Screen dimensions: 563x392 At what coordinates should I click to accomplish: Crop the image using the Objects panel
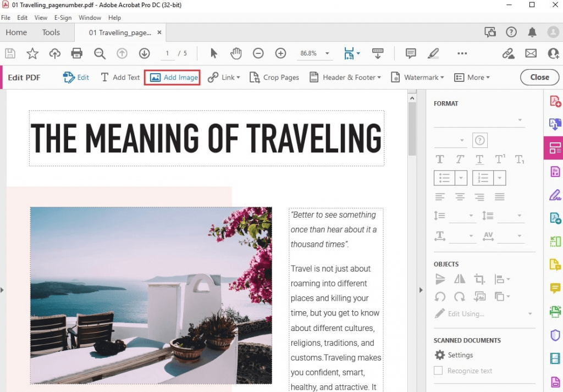coord(479,279)
